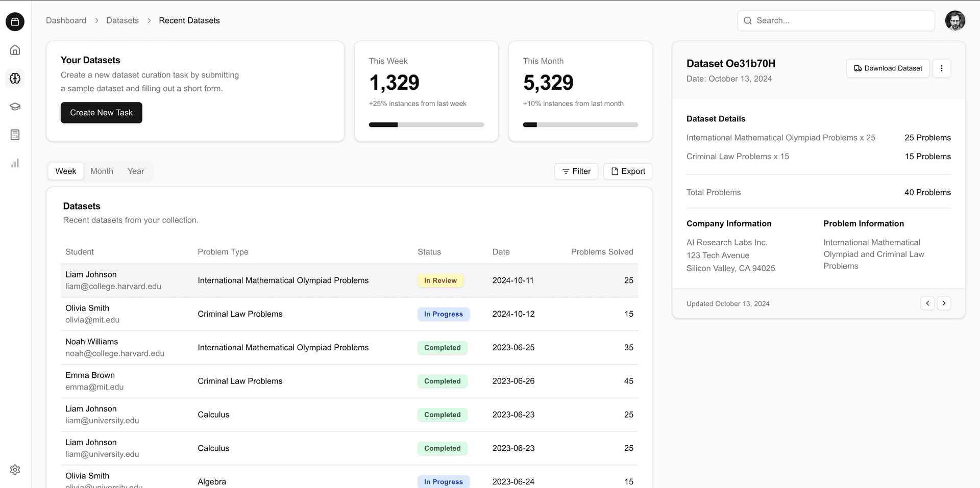Open Settings gear in sidebar
Viewport: 980px width, 488px height.
(x=15, y=470)
